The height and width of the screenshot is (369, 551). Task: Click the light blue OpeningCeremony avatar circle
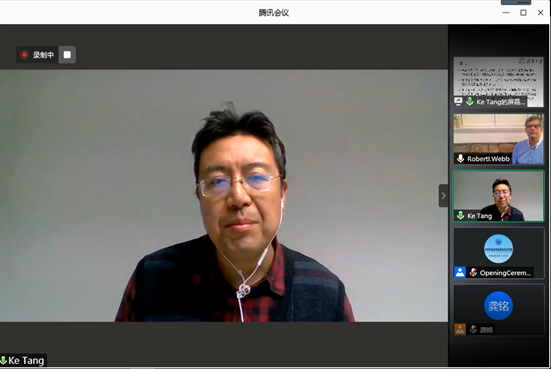498,249
